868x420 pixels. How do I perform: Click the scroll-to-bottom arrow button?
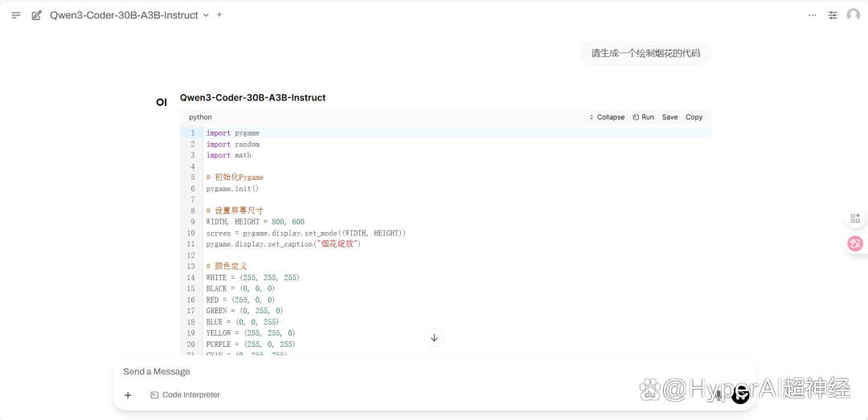[434, 338]
